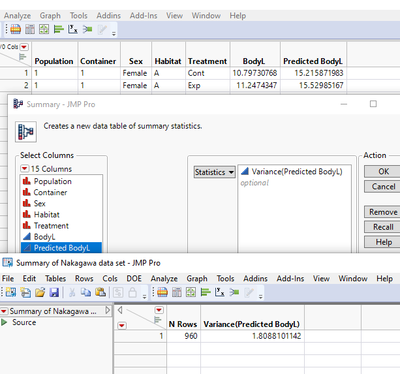Select BodyL in the Select Columns list
Viewport: 400px width, 374px height.
[62, 237]
